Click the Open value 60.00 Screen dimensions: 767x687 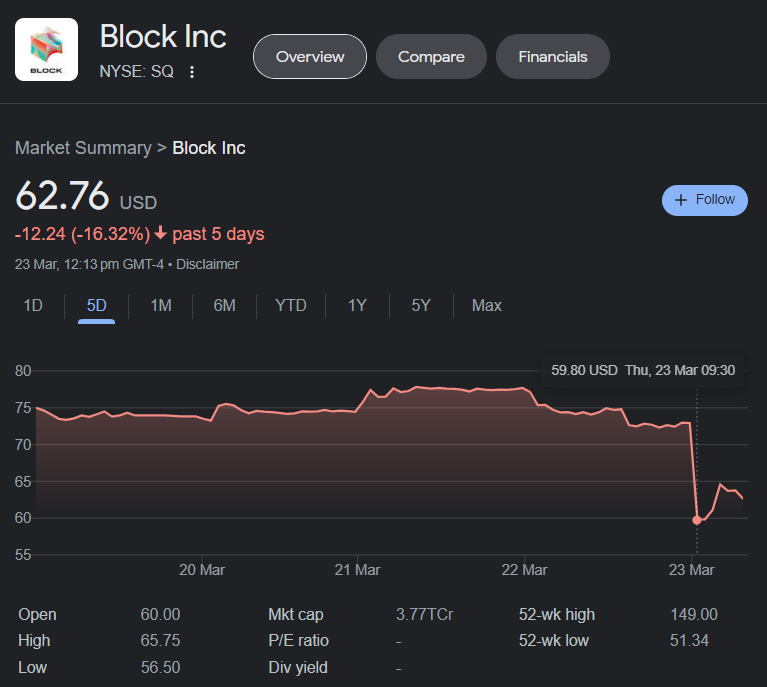point(160,614)
